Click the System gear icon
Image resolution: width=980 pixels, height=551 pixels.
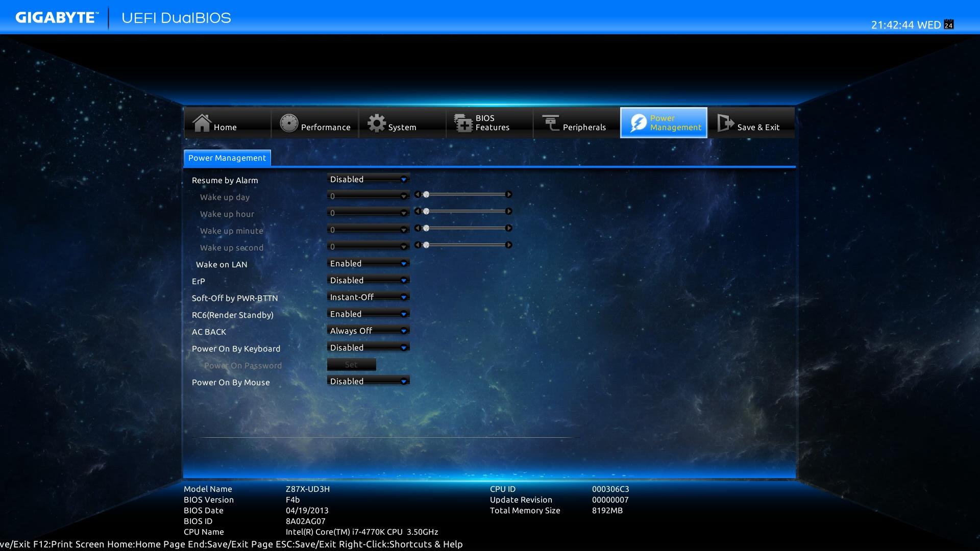[377, 123]
